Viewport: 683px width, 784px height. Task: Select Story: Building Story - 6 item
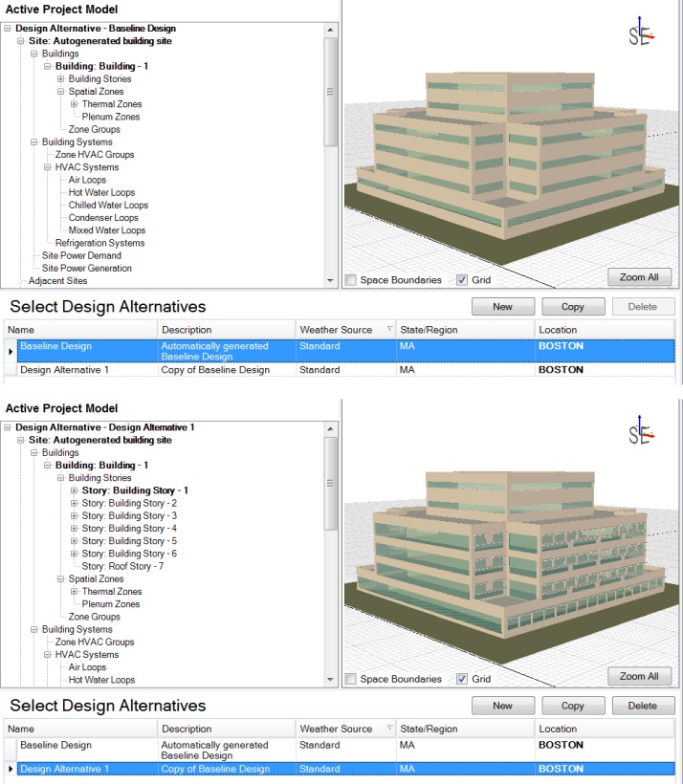tap(129, 554)
